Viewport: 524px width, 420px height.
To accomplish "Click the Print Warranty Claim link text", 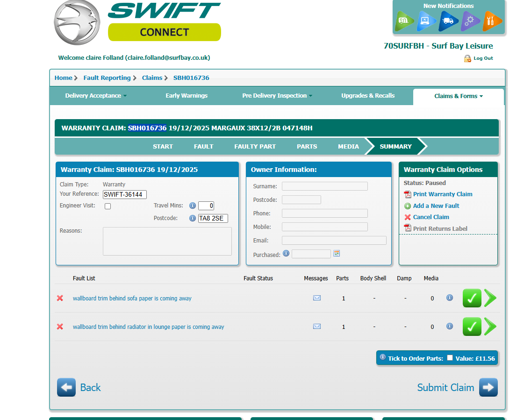I will [443, 194].
